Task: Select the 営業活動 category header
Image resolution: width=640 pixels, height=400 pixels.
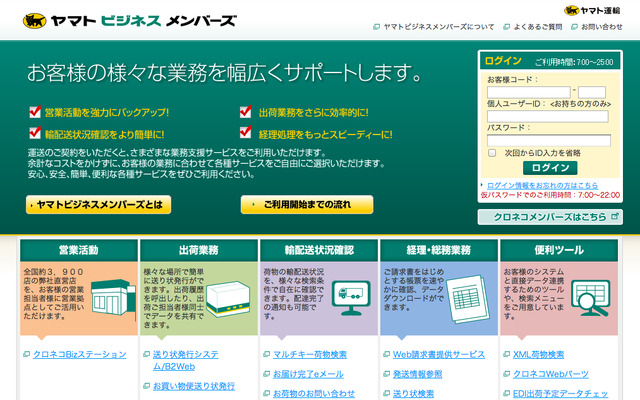Action: point(79,250)
